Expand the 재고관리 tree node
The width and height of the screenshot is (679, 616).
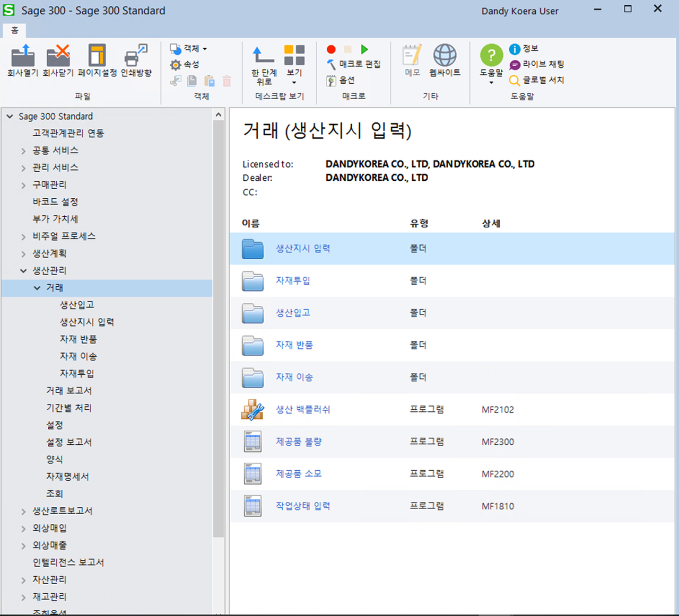(23, 597)
